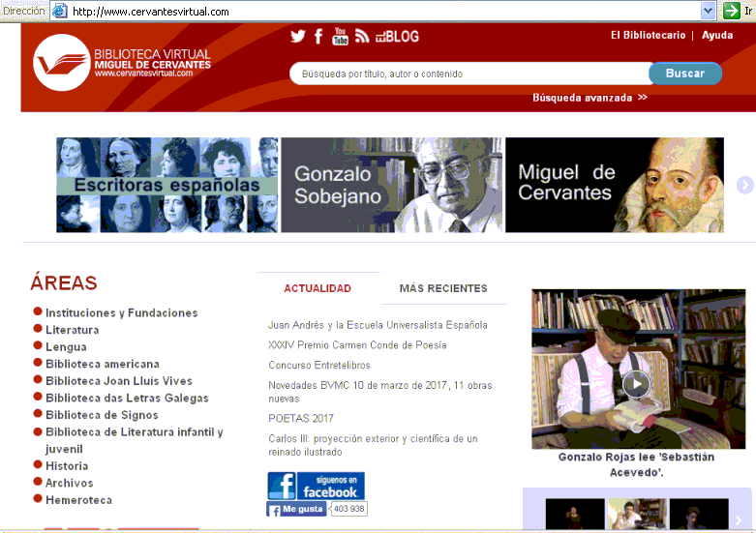Image resolution: width=756 pixels, height=533 pixels.
Task: Open Biblioteca das Letras Galegas
Action: 127,399
